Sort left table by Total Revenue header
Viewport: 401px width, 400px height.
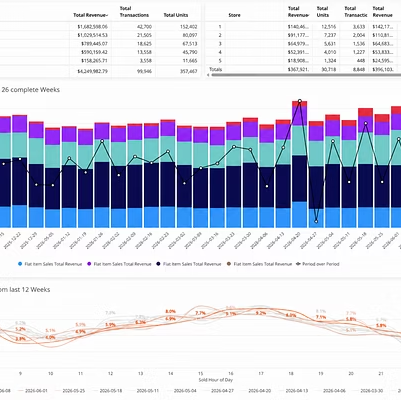click(91, 15)
